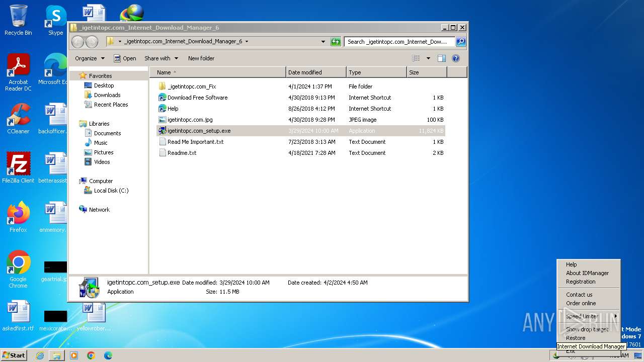Expand the address bar history dropdown
The image size is (644, 362).
click(x=323, y=42)
